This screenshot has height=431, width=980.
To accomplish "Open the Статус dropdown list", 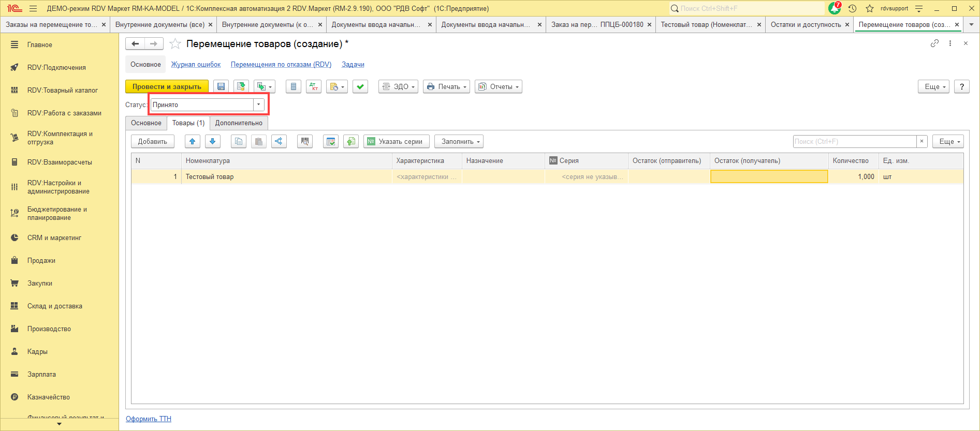I will click(258, 105).
